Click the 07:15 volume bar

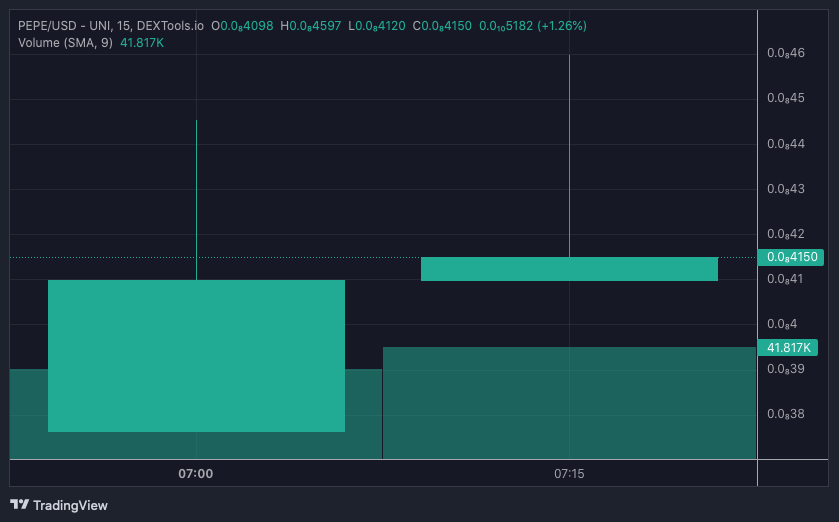[569, 403]
